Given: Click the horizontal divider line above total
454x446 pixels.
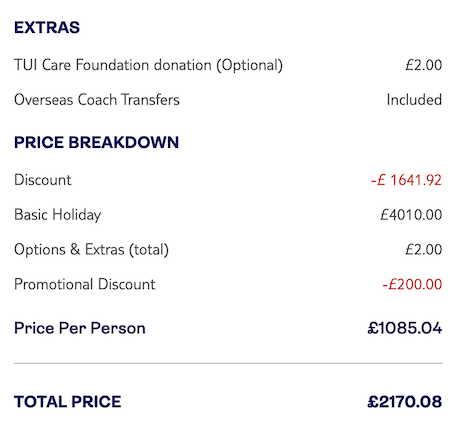Looking at the screenshot, I should (x=228, y=363).
